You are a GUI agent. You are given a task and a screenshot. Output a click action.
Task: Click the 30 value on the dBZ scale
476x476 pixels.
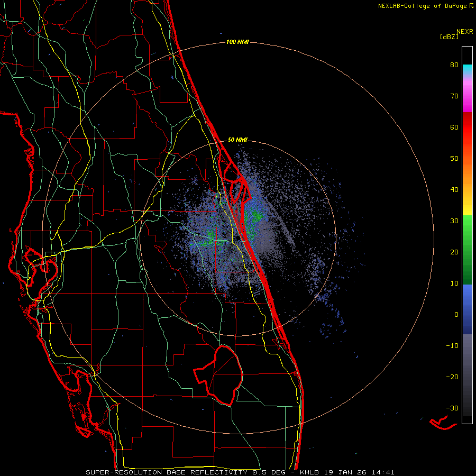[x=454, y=221]
